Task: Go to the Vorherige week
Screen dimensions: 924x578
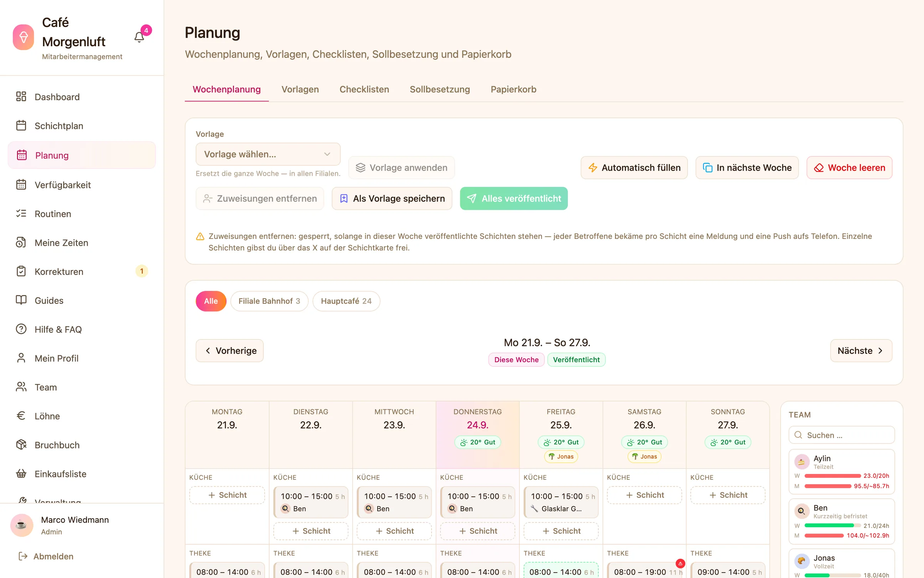Action: click(229, 351)
